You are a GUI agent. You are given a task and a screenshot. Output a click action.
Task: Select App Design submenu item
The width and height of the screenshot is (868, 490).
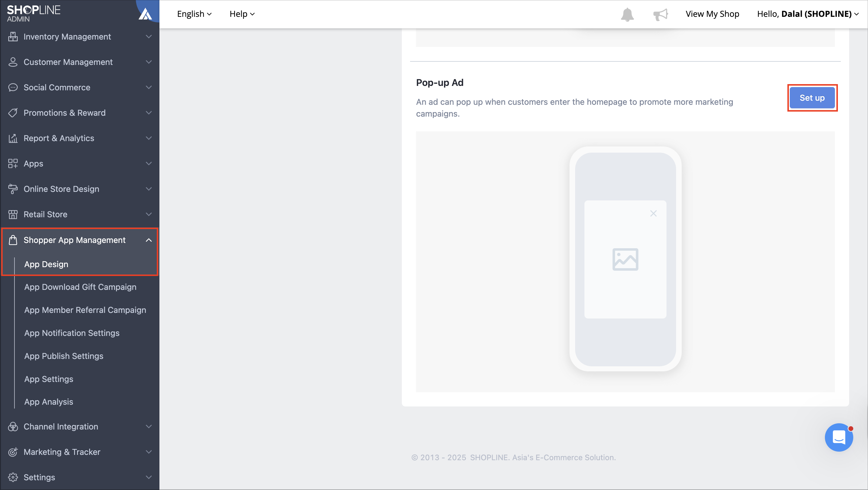point(46,264)
